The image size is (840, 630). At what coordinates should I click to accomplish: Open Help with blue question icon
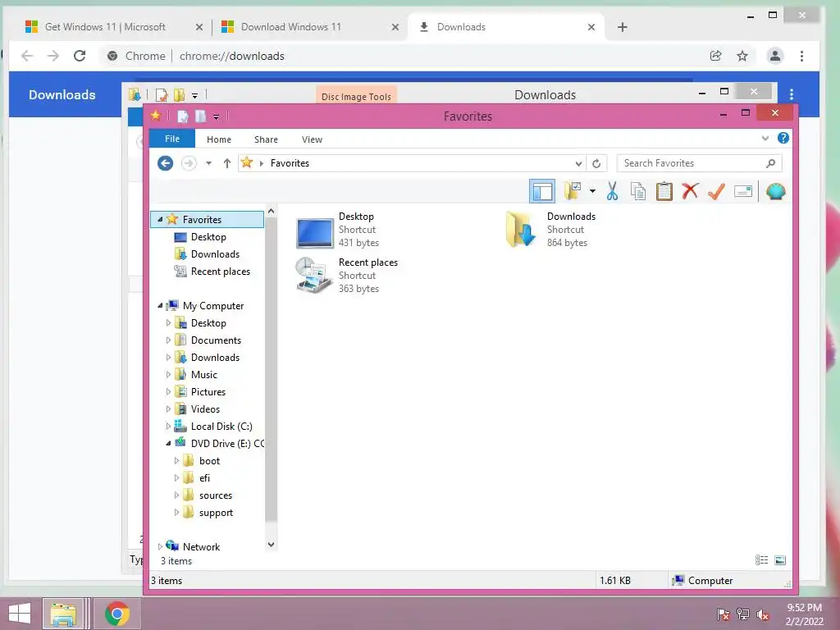(x=783, y=138)
